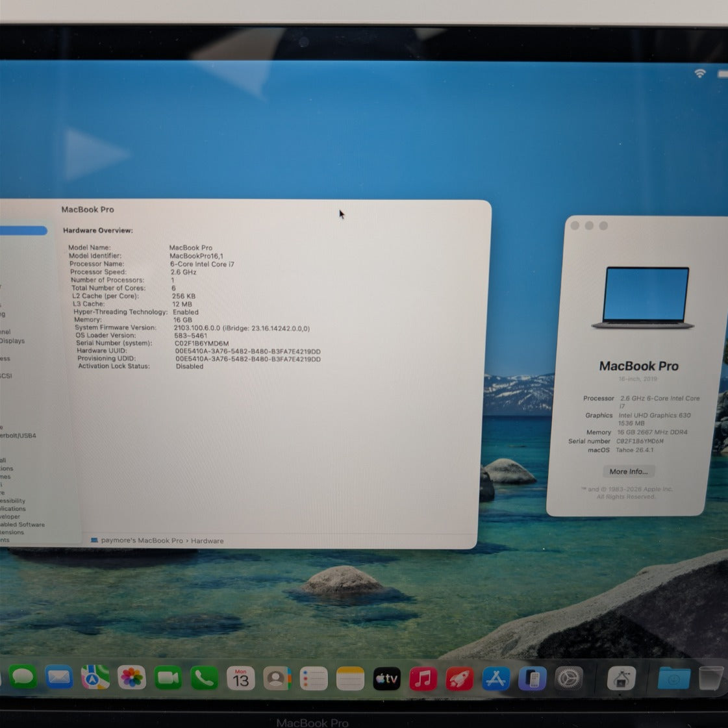Select Disabled Software in the sidebar
728x728 pixels.
[x=21, y=525]
